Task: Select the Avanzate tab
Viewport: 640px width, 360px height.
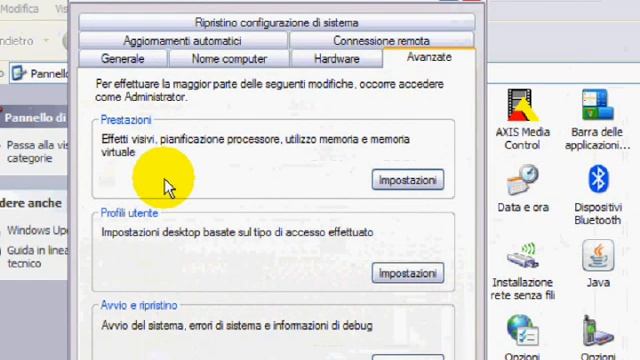Action: [x=429, y=57]
